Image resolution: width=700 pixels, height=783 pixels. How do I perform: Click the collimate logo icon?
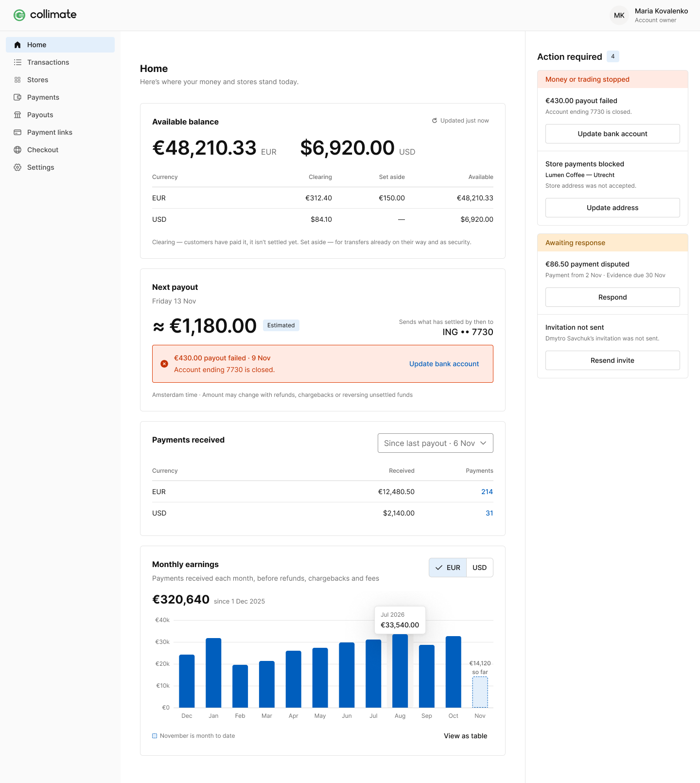pos(19,15)
